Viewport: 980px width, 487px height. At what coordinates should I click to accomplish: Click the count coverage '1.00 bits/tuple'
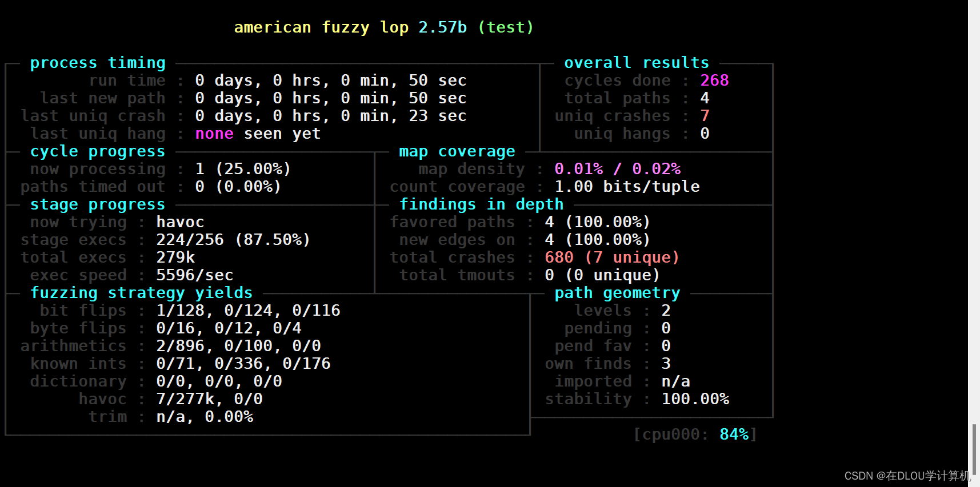(627, 187)
